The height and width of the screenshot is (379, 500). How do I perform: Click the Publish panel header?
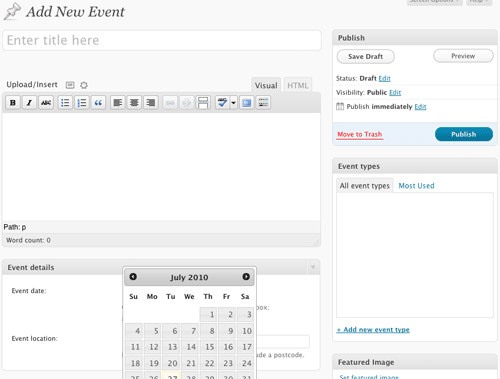(415, 38)
